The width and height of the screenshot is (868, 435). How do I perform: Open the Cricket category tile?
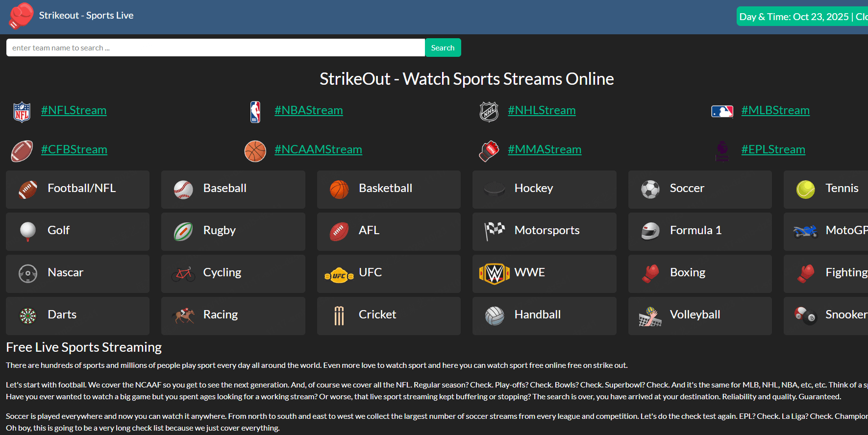pos(388,316)
